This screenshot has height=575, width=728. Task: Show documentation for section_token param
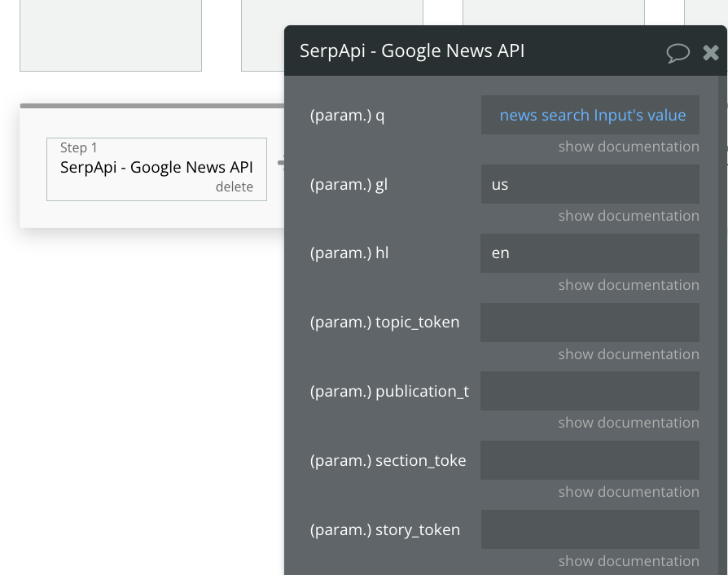coord(629,492)
